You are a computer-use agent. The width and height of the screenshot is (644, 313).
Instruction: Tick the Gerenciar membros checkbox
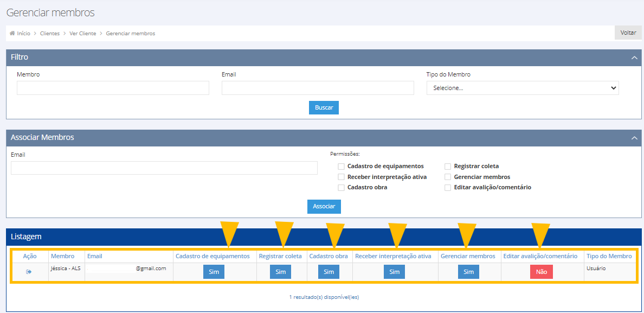[x=448, y=177]
